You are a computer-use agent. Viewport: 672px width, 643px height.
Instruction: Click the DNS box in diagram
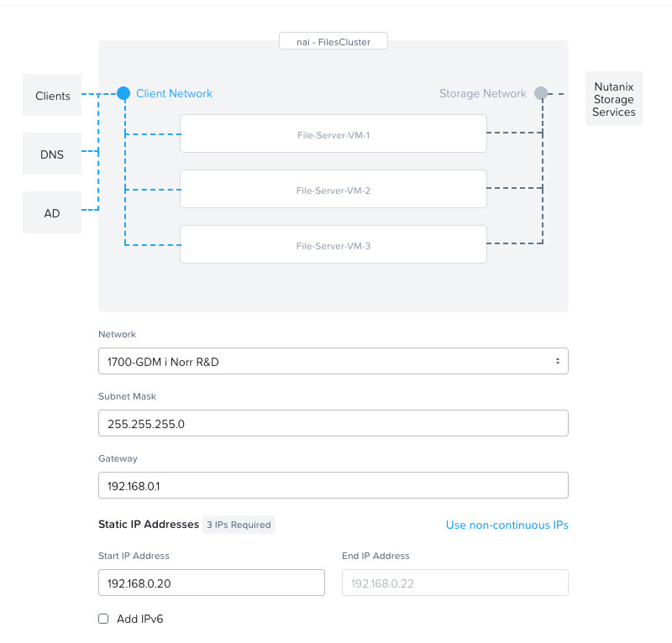[52, 154]
